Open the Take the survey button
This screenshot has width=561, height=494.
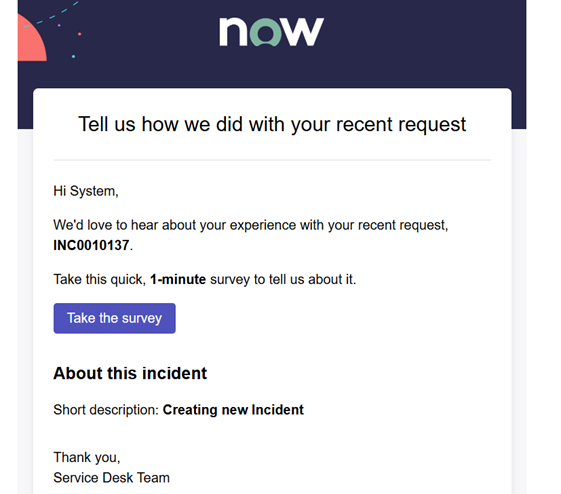click(114, 318)
